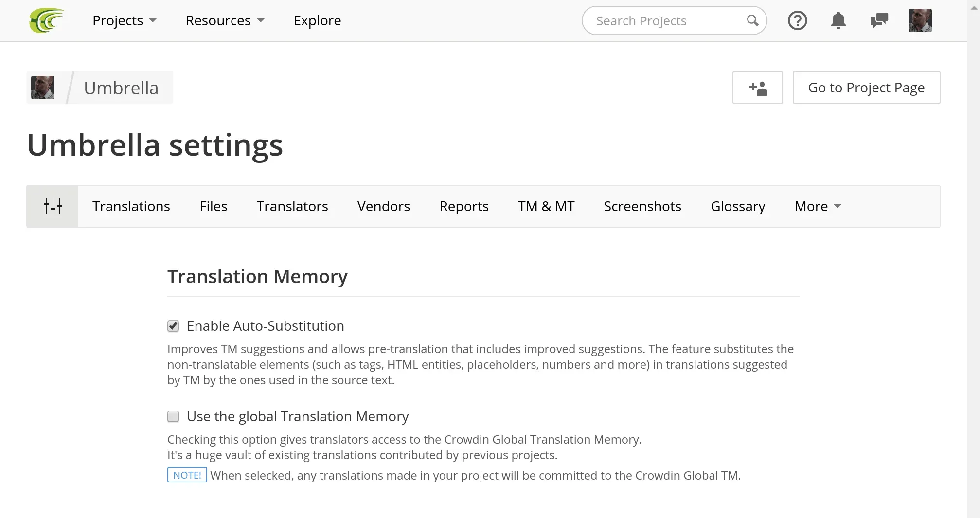Switch to the Vendors tab

pyautogui.click(x=384, y=206)
